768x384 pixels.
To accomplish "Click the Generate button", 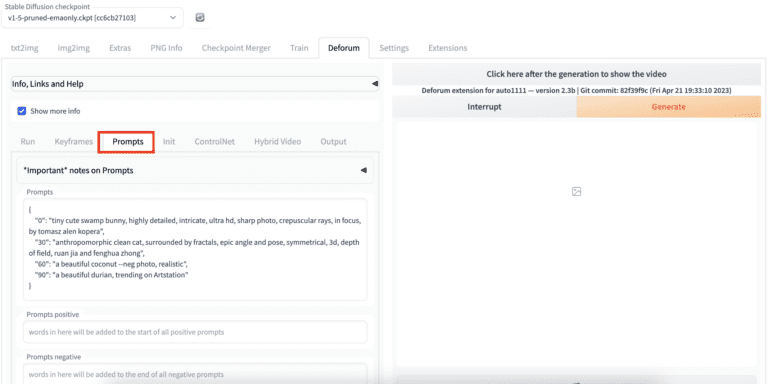I will [x=669, y=107].
